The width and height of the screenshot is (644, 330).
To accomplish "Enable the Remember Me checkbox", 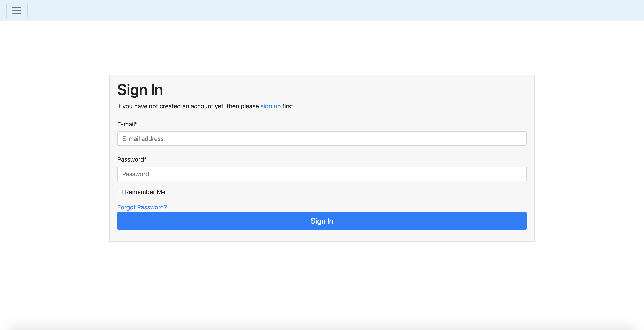I will click(120, 192).
